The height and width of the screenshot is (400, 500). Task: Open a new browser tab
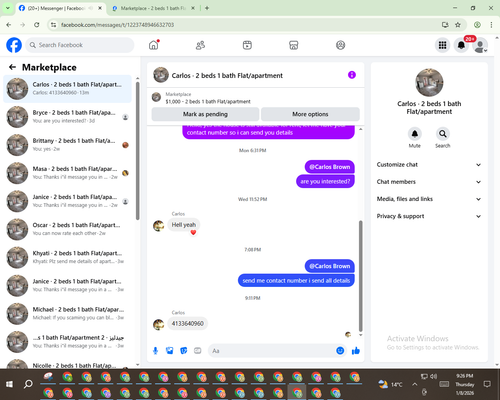coord(207,8)
